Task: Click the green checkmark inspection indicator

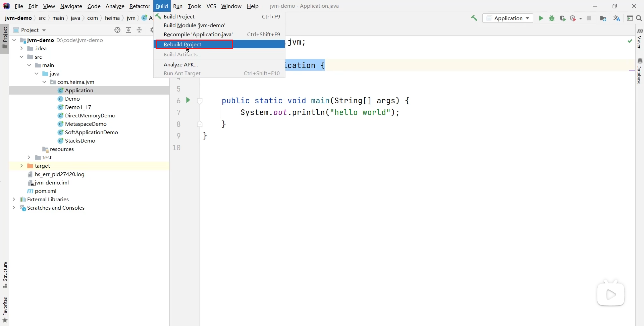Action: [x=630, y=41]
